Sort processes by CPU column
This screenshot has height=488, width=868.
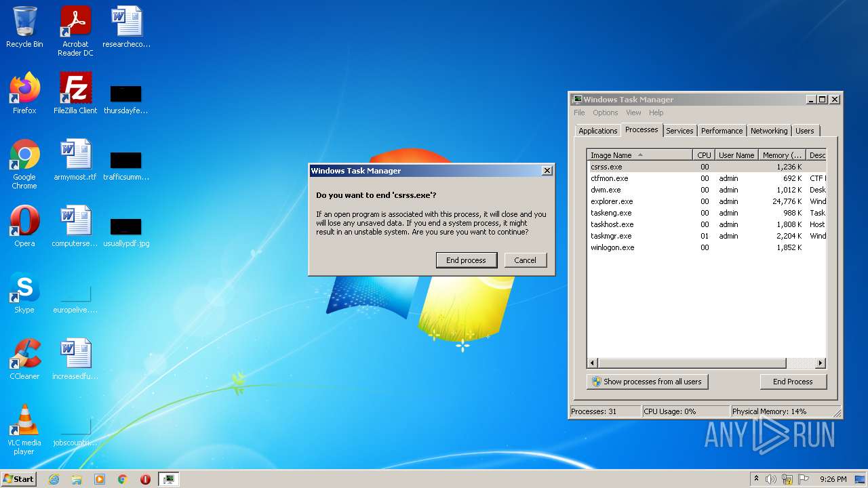(704, 155)
